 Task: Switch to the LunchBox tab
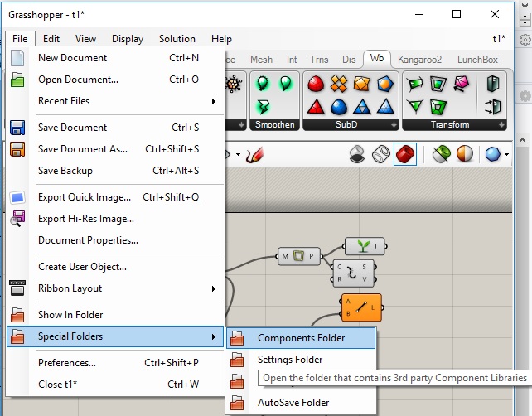pyautogui.click(x=477, y=60)
